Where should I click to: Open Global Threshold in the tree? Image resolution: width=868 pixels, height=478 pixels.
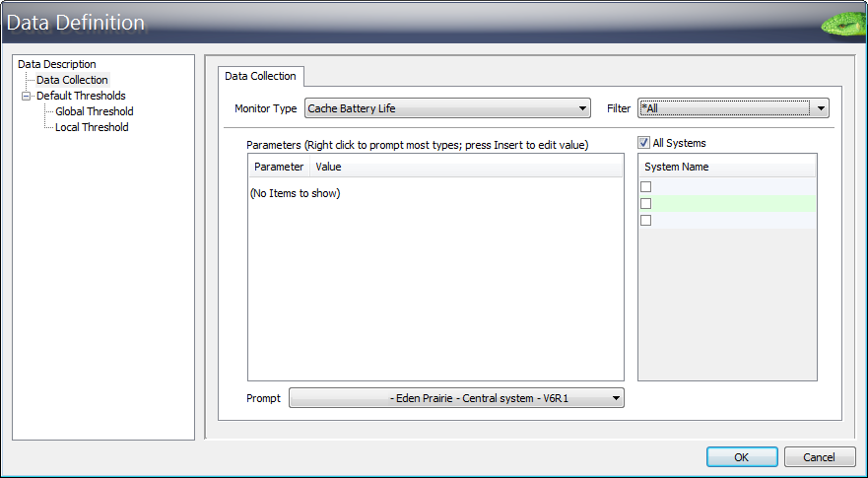[94, 111]
